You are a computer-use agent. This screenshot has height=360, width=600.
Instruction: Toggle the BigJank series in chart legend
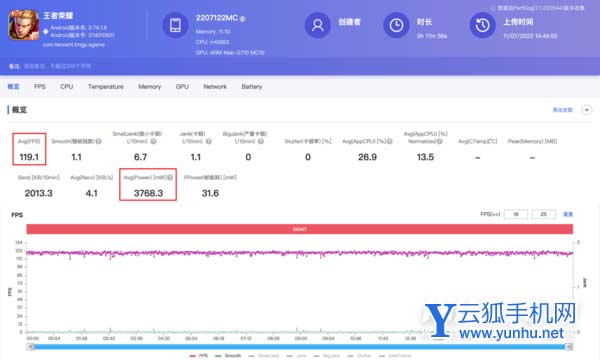[326, 356]
